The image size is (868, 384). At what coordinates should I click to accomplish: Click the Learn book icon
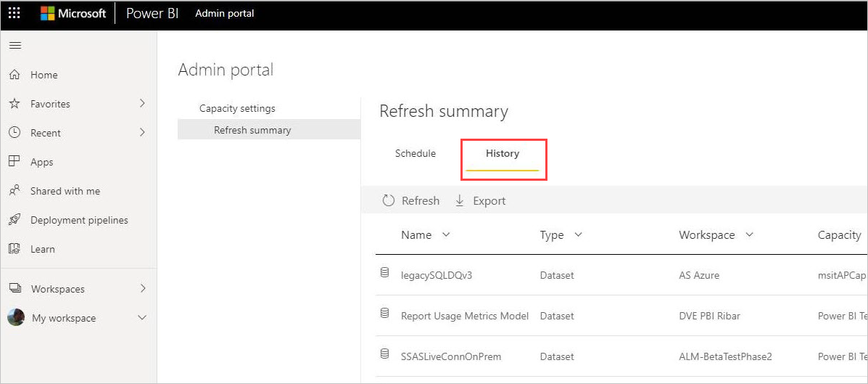(x=15, y=249)
